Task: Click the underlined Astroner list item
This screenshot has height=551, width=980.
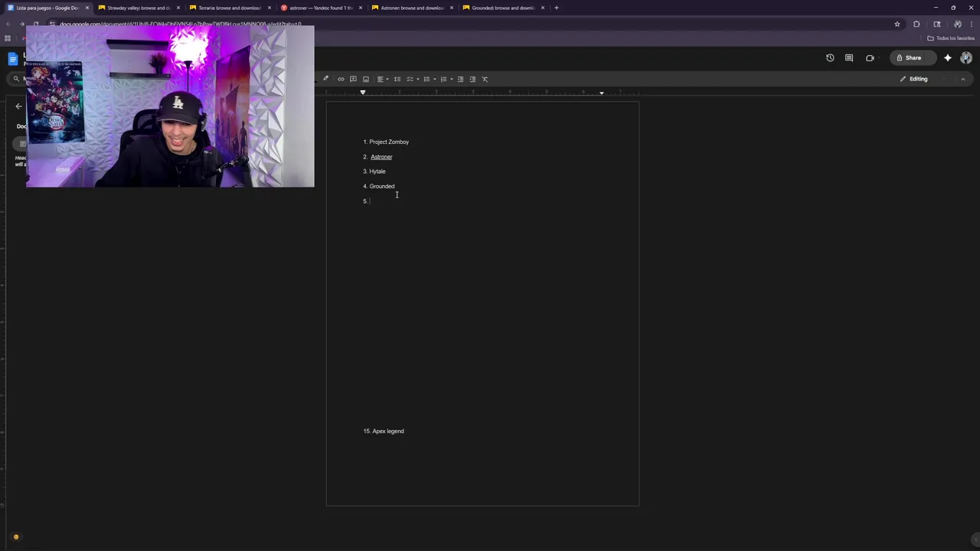Action: pyautogui.click(x=381, y=157)
